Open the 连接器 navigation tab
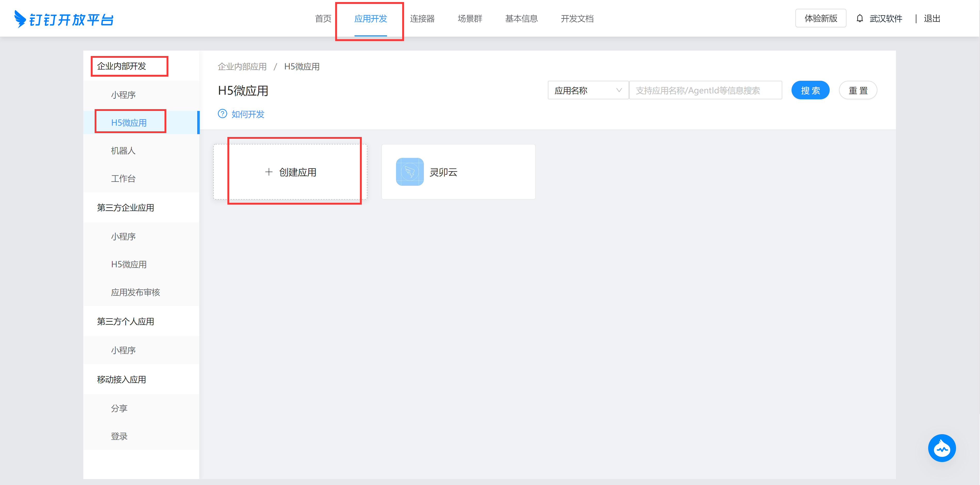980x485 pixels. [422, 19]
